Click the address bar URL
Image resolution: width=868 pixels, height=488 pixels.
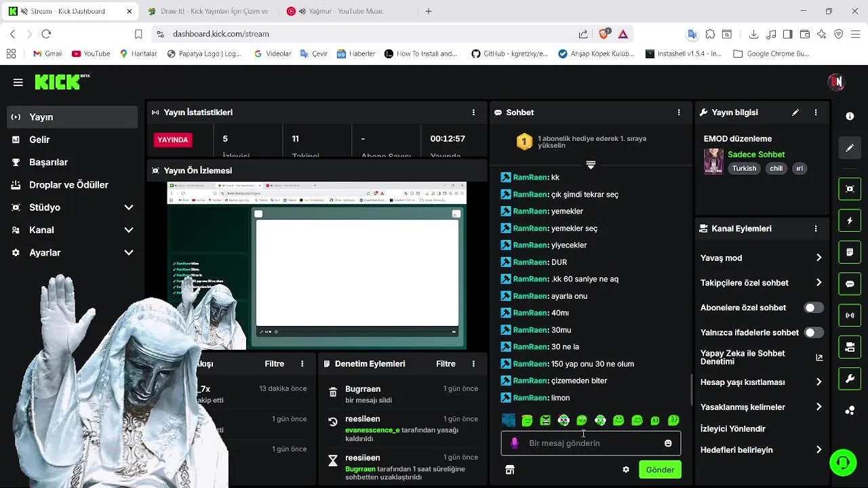click(221, 34)
